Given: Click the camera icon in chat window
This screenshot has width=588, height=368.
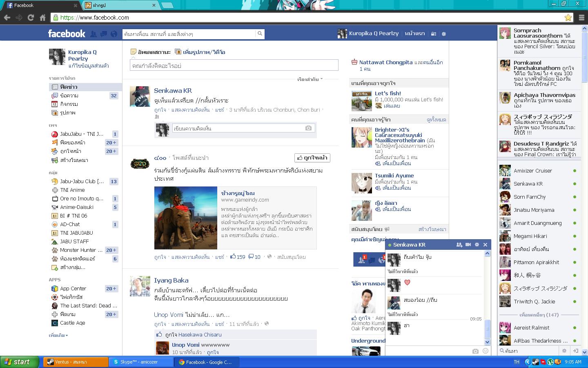Looking at the screenshot, I should 475,351.
